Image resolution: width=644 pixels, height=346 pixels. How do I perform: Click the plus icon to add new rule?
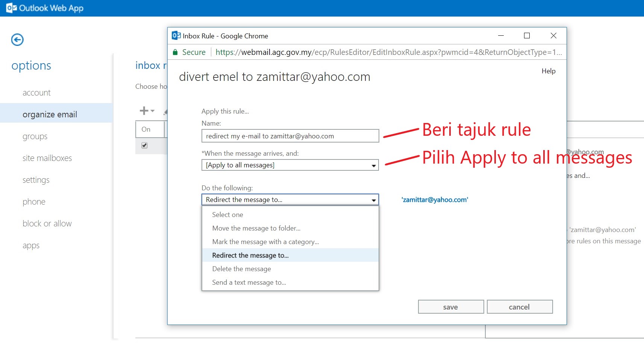144,111
